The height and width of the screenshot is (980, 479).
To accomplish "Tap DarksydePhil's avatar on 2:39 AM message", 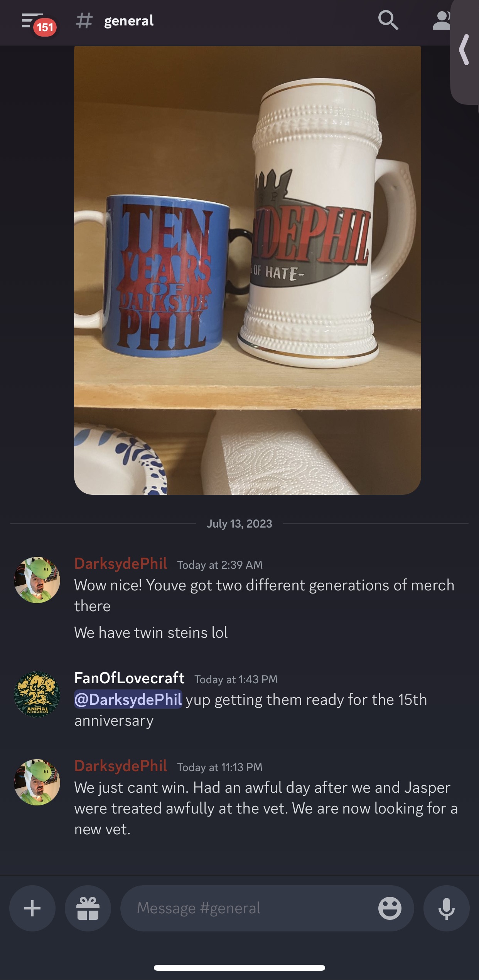I will click(37, 580).
